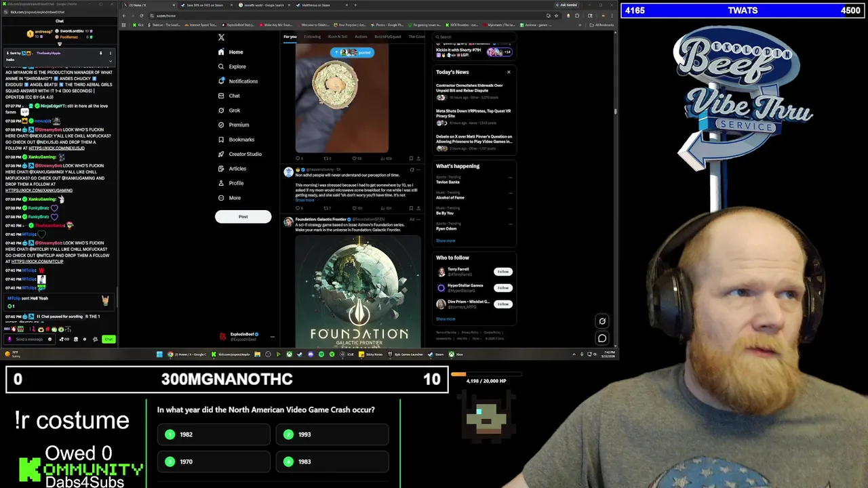The image size is (868, 488).
Task: Open a new Chrome tab
Action: [x=355, y=5]
